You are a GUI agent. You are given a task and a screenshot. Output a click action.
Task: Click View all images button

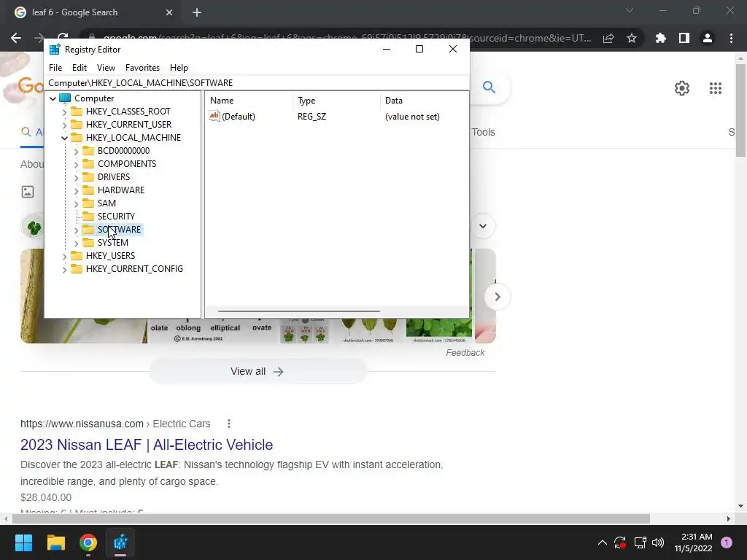[x=258, y=371]
